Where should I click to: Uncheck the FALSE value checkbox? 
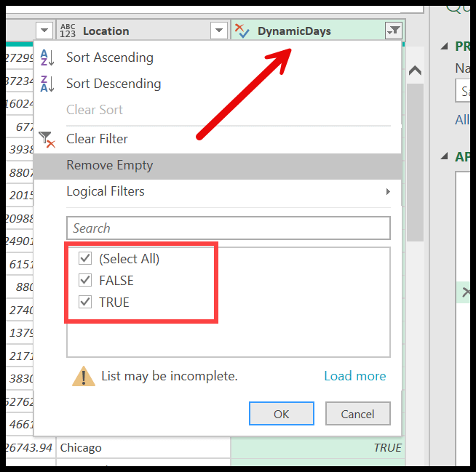85,280
